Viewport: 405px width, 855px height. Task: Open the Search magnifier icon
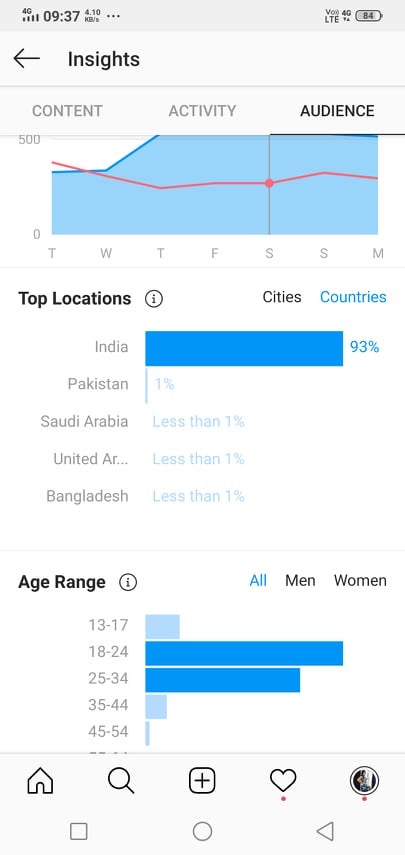tap(121, 780)
